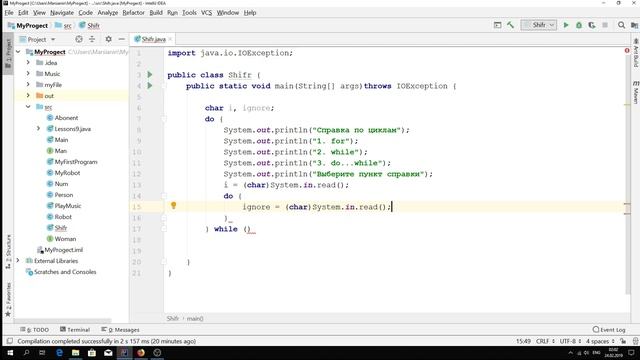640x360 pixels.
Task: Run the Shifr configuration with the green play button
Action: point(566,25)
